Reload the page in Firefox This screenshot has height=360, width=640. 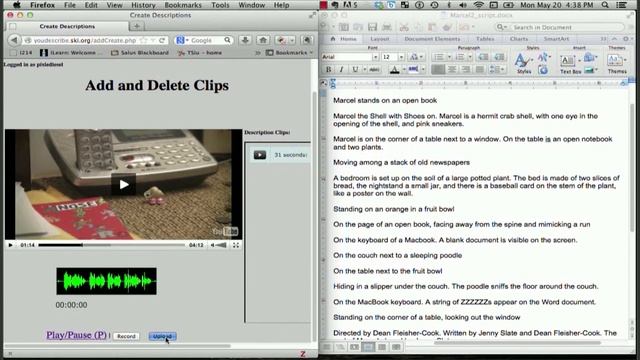162,40
